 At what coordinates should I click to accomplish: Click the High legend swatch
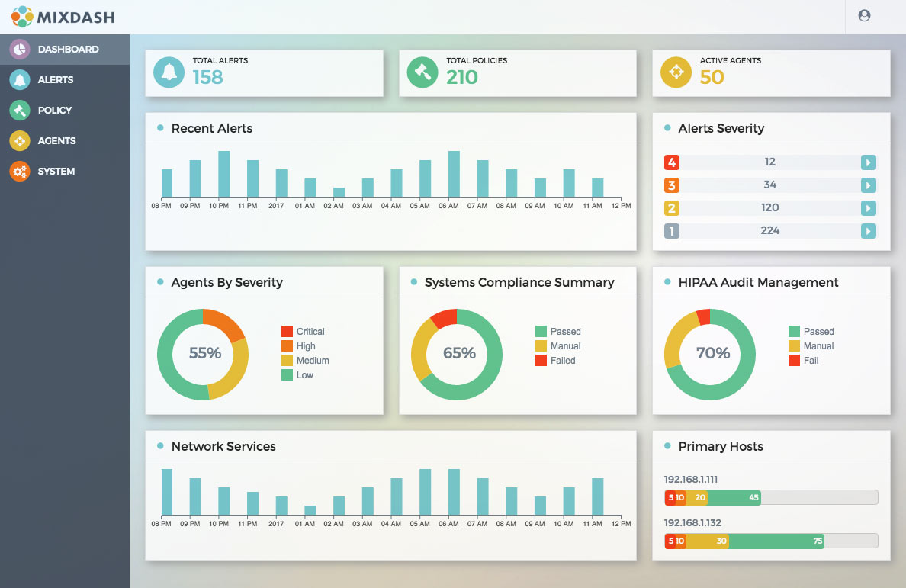[288, 346]
